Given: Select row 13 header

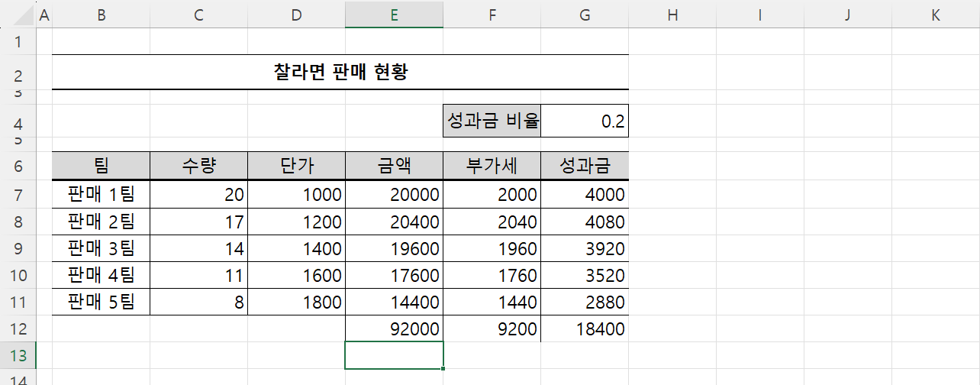Looking at the screenshot, I should (17, 355).
